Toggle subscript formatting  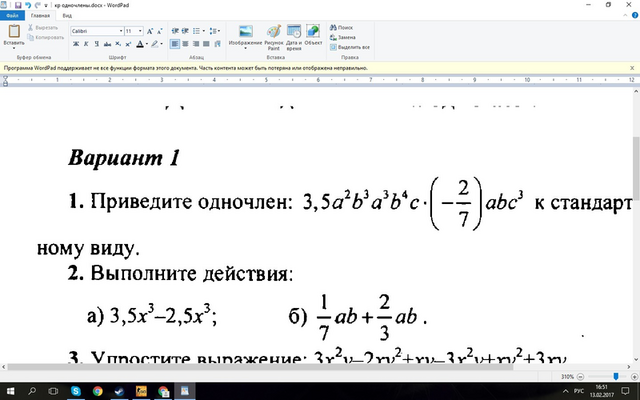click(x=118, y=44)
